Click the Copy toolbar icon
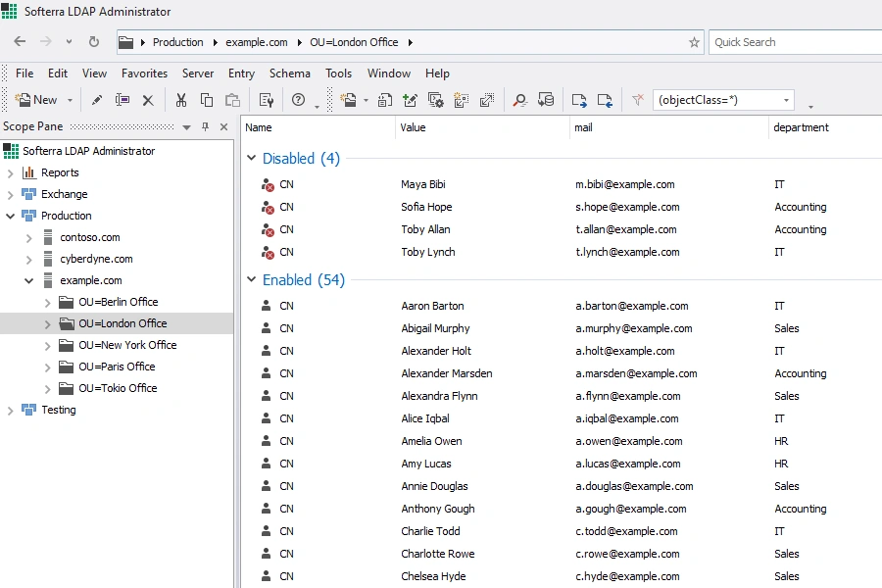This screenshot has height=588, width=882. tap(206, 100)
